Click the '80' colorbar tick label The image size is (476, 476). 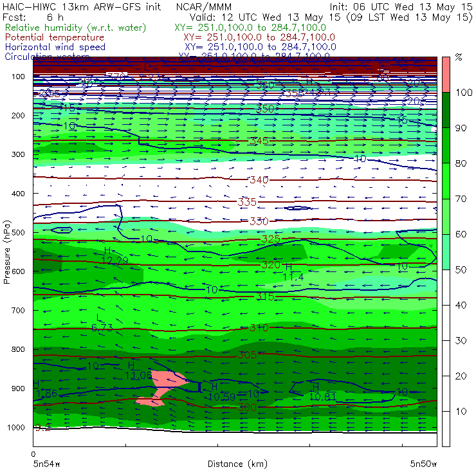coord(461,163)
